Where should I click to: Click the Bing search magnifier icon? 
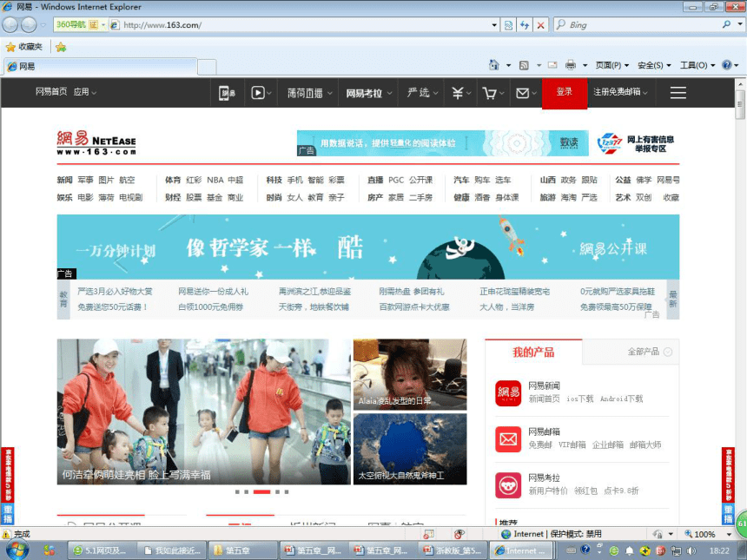pos(726,24)
